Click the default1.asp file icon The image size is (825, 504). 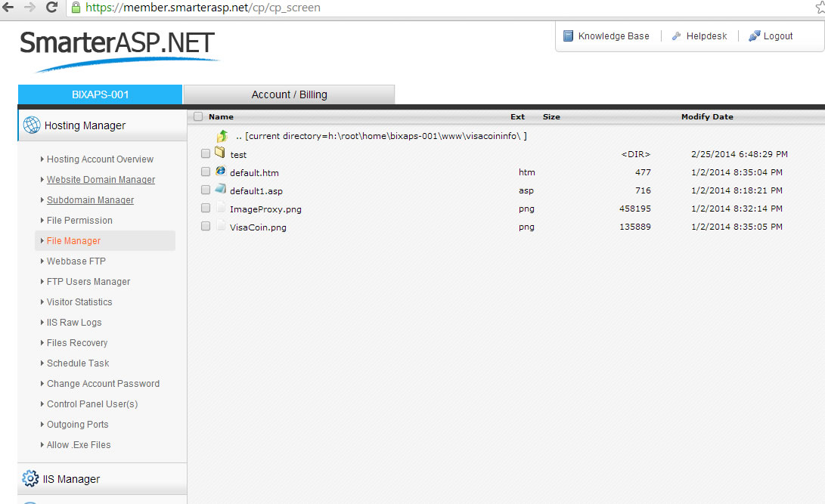click(x=221, y=189)
